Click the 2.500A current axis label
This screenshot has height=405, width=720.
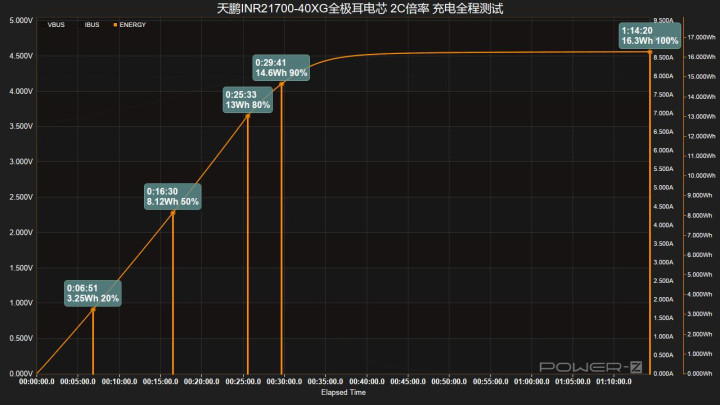(663, 281)
